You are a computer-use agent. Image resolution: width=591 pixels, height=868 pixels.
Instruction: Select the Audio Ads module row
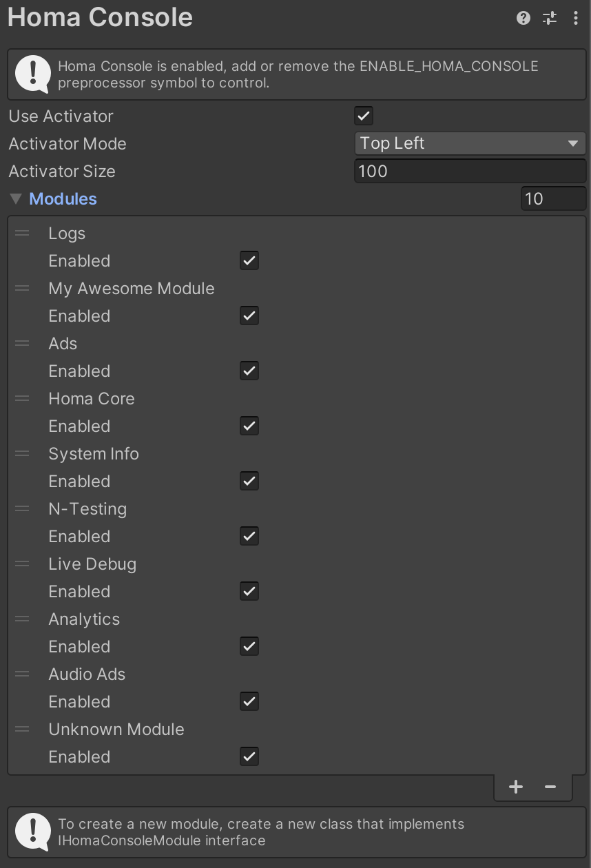297,674
